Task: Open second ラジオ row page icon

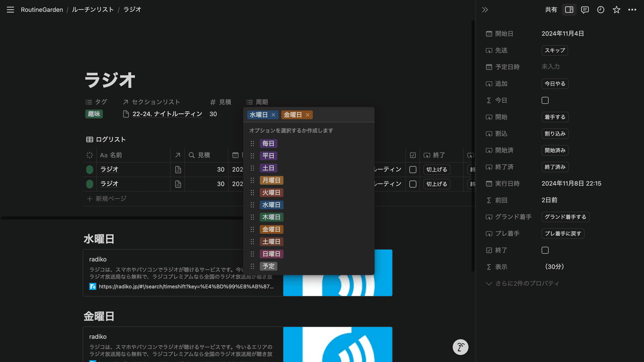Action: [178, 184]
